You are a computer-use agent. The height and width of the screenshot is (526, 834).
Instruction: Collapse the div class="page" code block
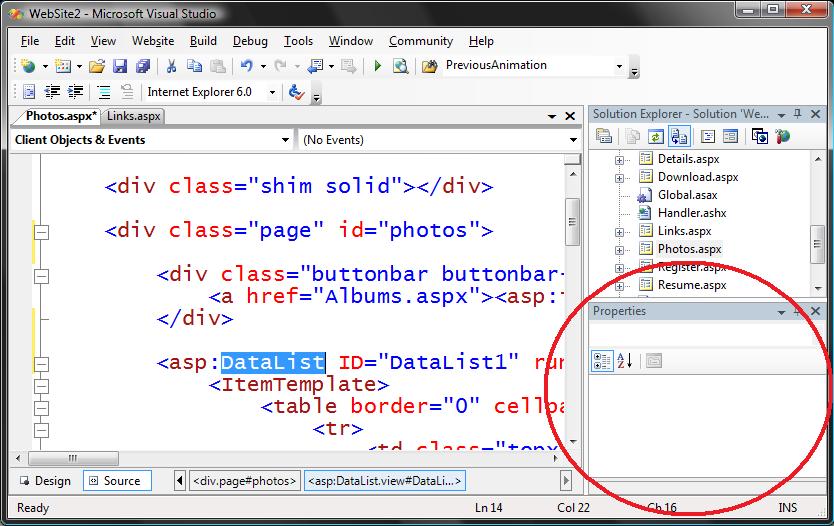coord(41,232)
